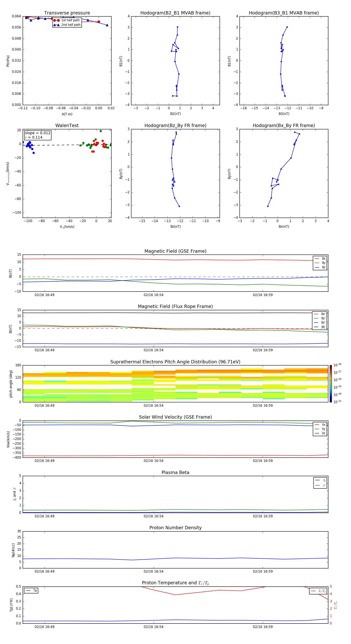The image size is (351, 644).
Task: Click the Magnetic Field (Flux Rope Frame) title
Action: pyautogui.click(x=175, y=307)
